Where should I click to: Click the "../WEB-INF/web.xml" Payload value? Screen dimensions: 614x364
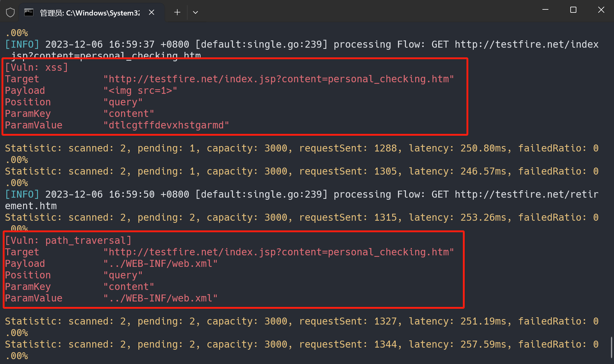click(x=160, y=264)
